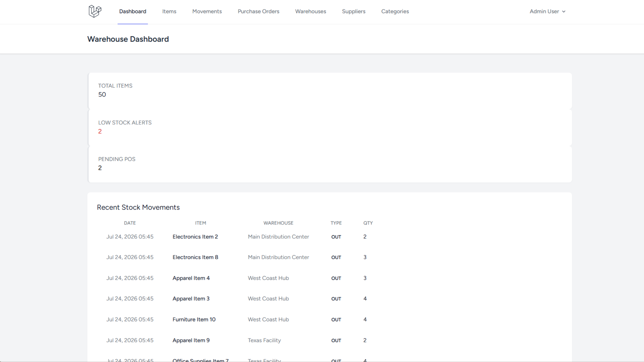Select Electronics Item 8 row name
Image resolution: width=644 pixels, height=362 pixels.
195,257
